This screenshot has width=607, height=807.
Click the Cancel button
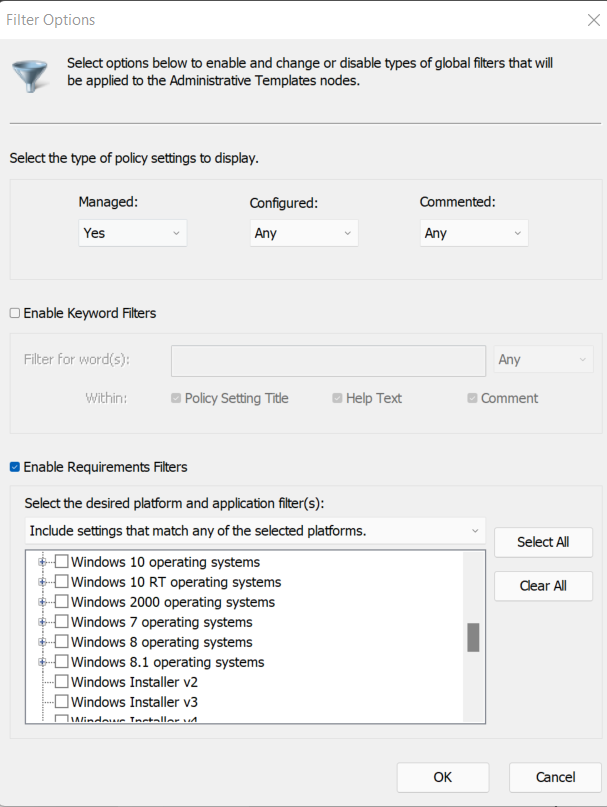pyautogui.click(x=555, y=777)
